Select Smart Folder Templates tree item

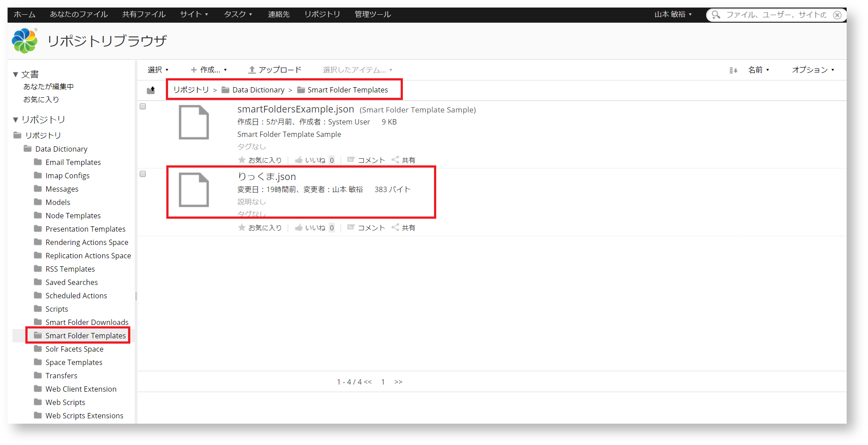[x=86, y=336]
